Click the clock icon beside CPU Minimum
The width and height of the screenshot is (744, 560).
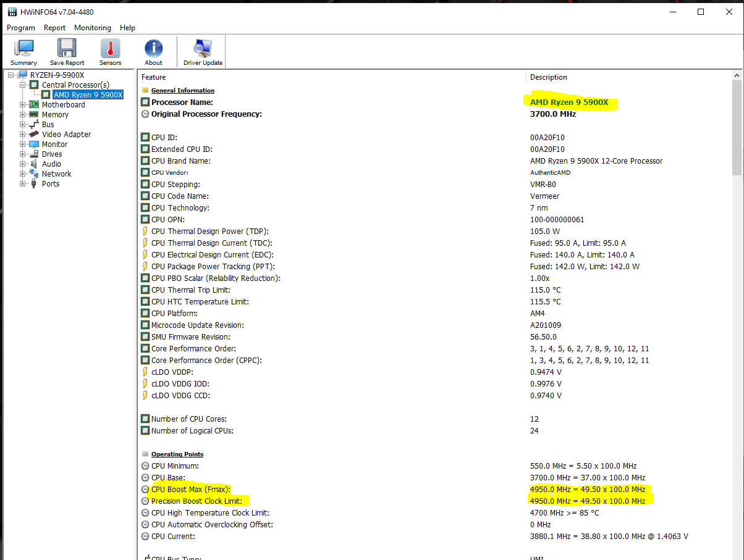pyautogui.click(x=145, y=466)
